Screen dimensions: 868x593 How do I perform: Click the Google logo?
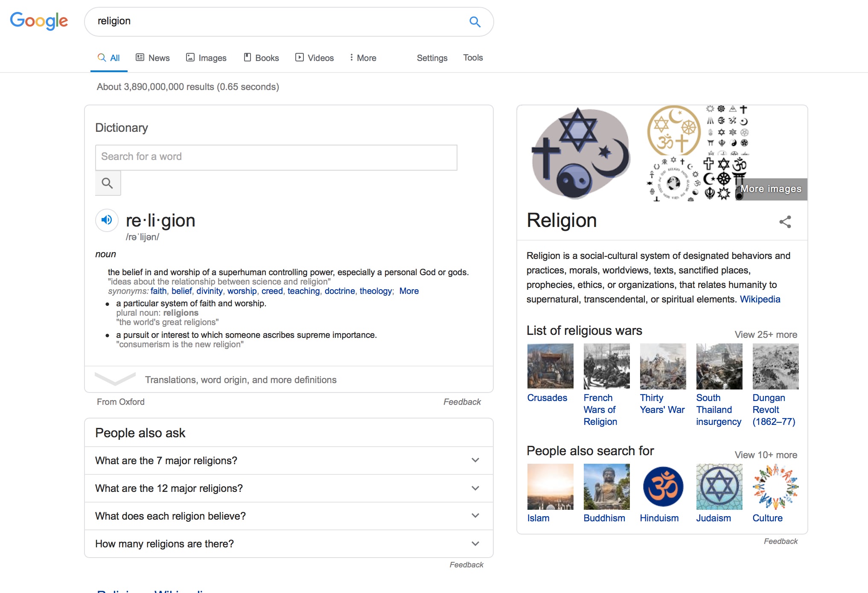pyautogui.click(x=39, y=20)
